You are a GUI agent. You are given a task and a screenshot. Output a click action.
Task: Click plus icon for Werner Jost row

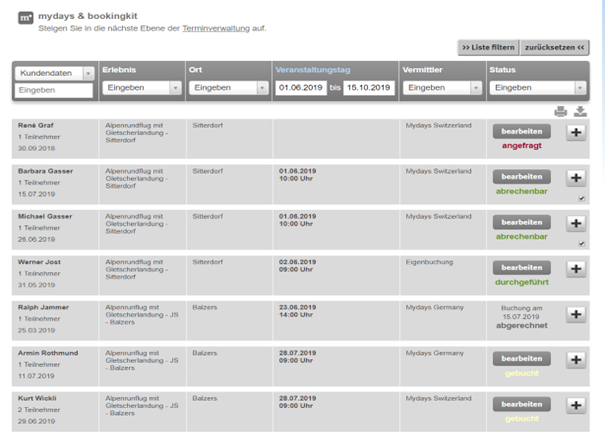(x=576, y=269)
